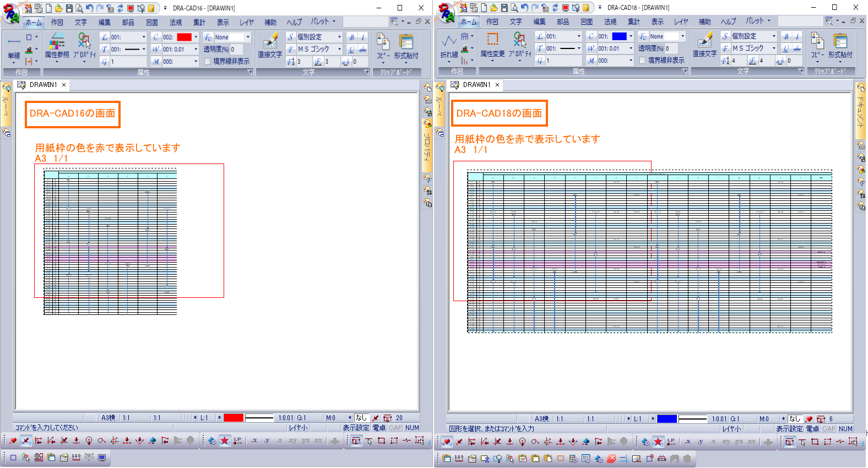Open 直接文字 text tool in DRA-CAD16
The height and width of the screenshot is (468, 868).
pyautogui.click(x=270, y=46)
